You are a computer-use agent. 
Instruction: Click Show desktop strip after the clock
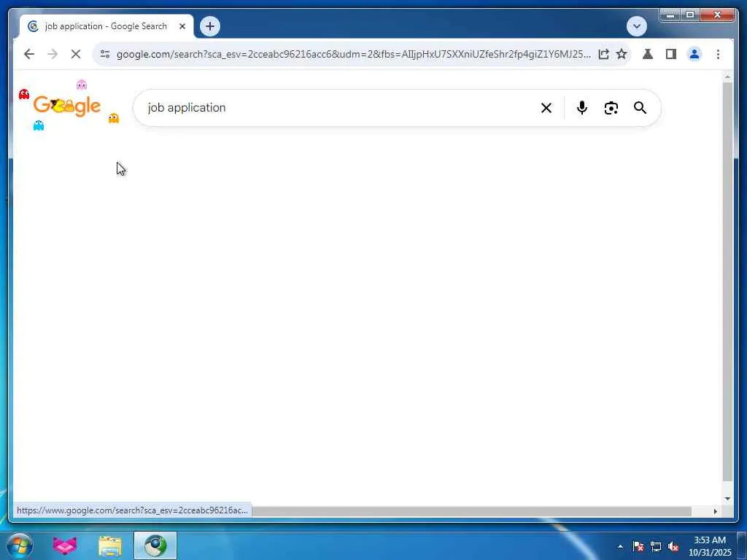pos(742,546)
